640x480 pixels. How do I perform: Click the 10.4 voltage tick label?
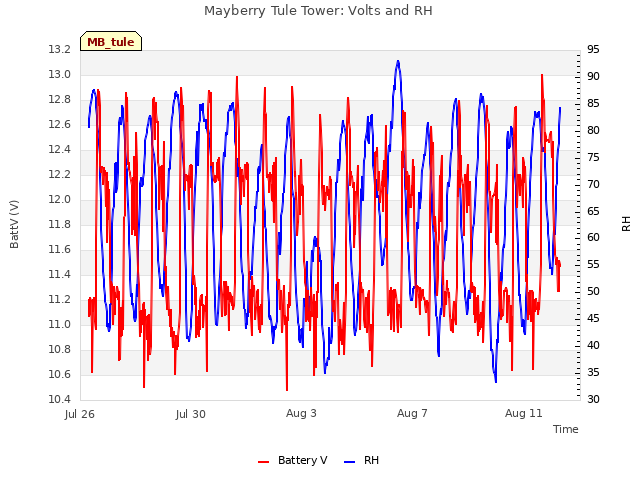(x=60, y=399)
